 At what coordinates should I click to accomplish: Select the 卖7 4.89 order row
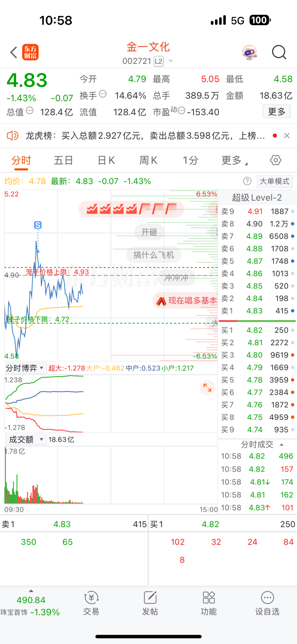coord(258,236)
